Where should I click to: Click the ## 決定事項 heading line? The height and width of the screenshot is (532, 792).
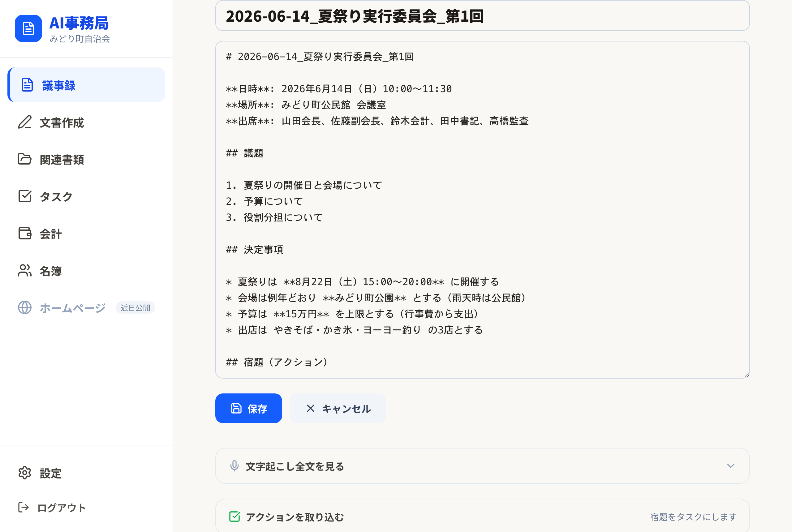255,250
